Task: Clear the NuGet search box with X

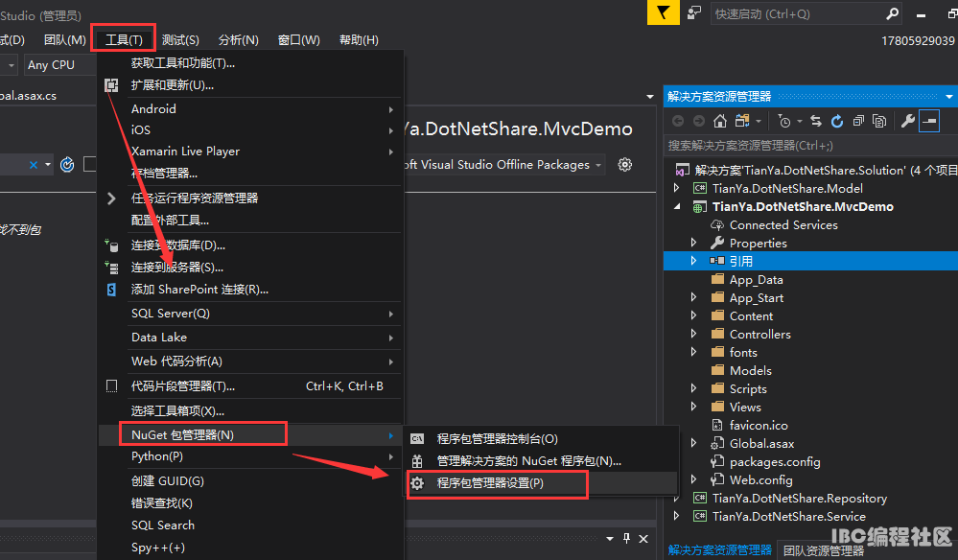Action: coord(34,165)
